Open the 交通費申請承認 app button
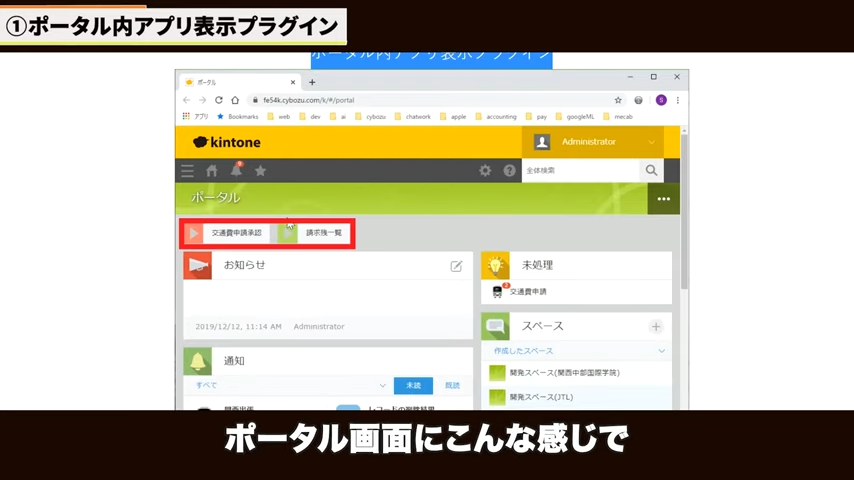 [x=227, y=233]
